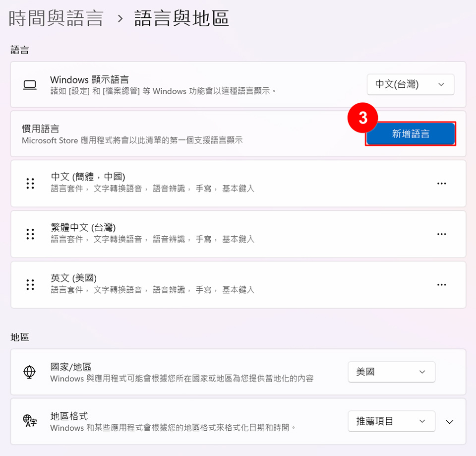Image resolution: width=476 pixels, height=456 pixels.
Task: Click the red step 3 marker badge
Action: click(363, 118)
